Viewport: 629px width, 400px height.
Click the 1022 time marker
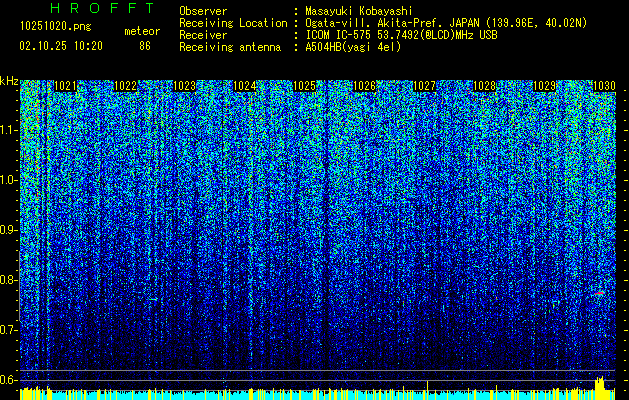pyautogui.click(x=125, y=86)
